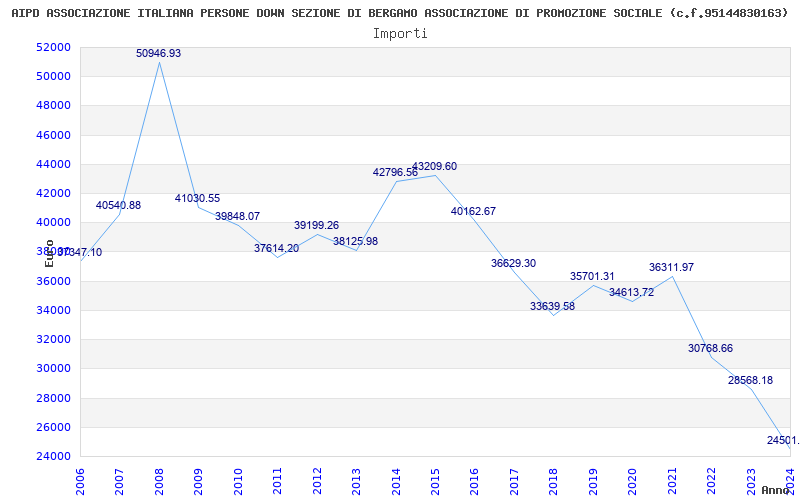Click the 44000 y-axis value
Image resolution: width=800 pixels, height=500 pixels.
click(x=54, y=164)
